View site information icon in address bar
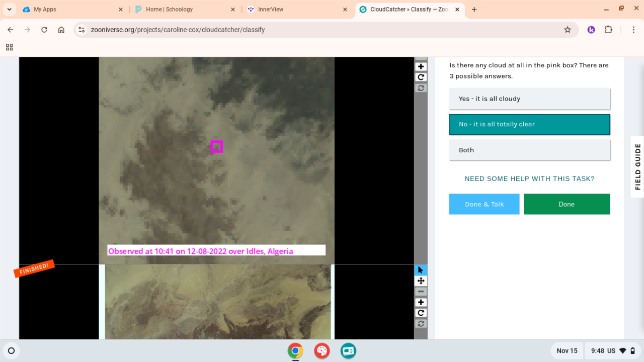Image resolution: width=644 pixels, height=362 pixels. point(82,30)
